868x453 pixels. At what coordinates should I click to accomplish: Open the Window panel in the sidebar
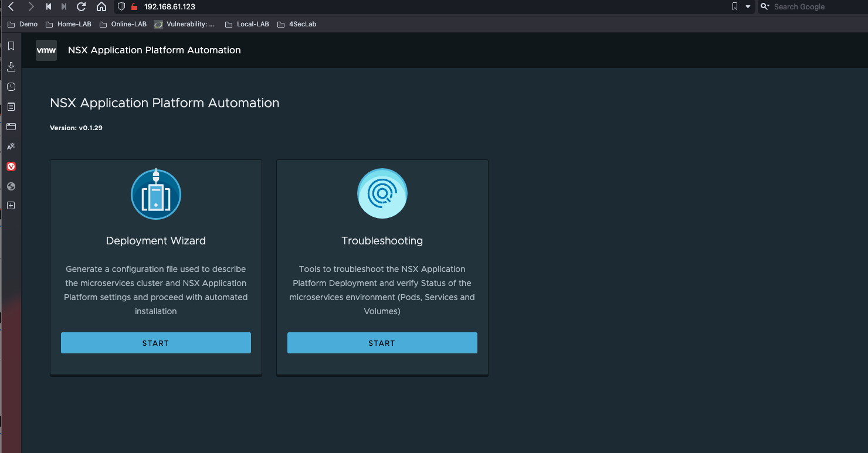click(x=11, y=127)
